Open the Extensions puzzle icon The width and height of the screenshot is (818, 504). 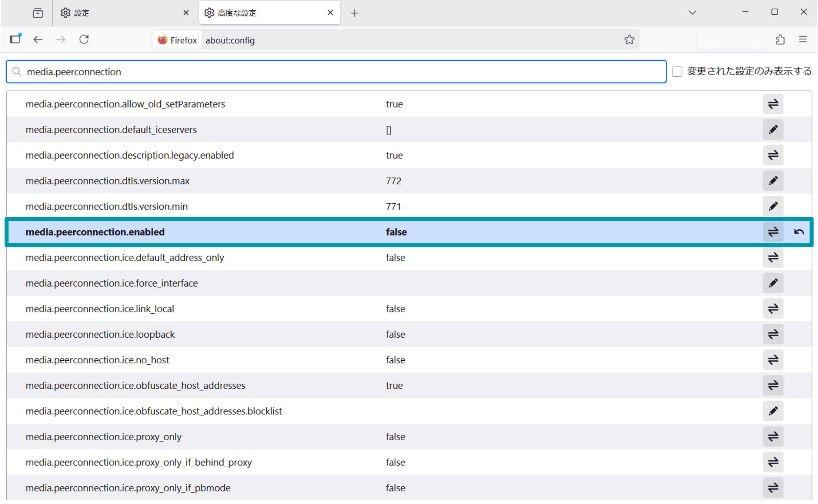(x=780, y=40)
